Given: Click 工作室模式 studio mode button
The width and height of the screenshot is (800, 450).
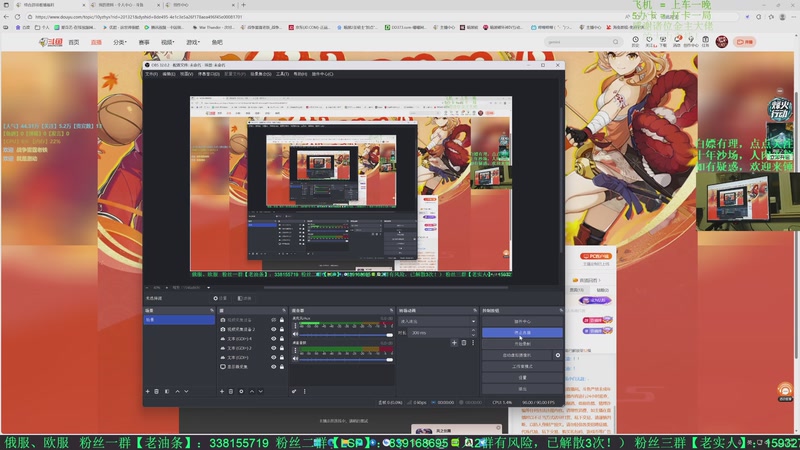Looking at the screenshot, I should coord(522,366).
